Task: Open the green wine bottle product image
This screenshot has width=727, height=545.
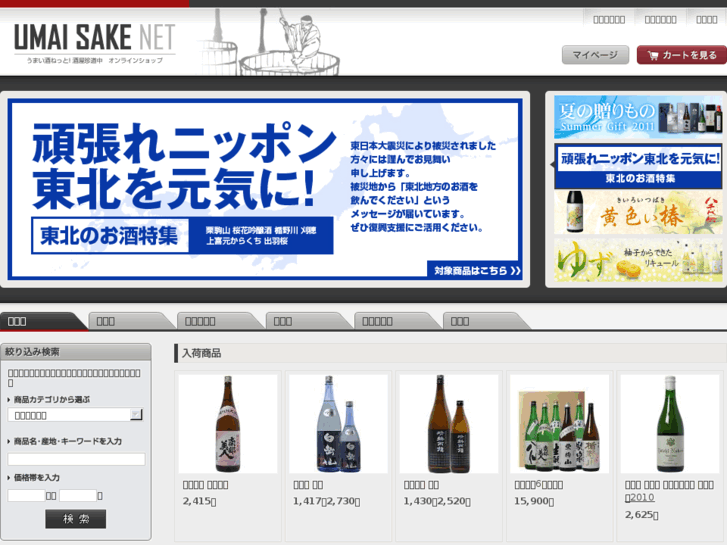Action: click(x=670, y=424)
